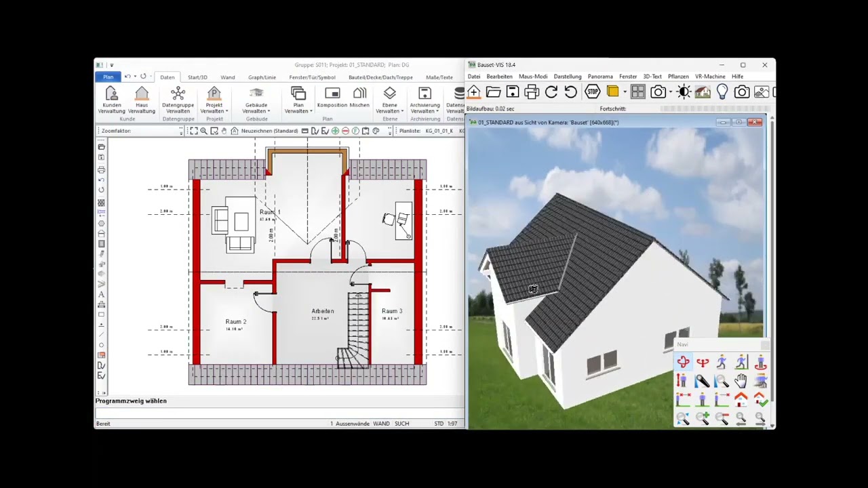Click the zoom magnifier icon in the zoom toolbar
The image size is (868, 488).
[203, 131]
